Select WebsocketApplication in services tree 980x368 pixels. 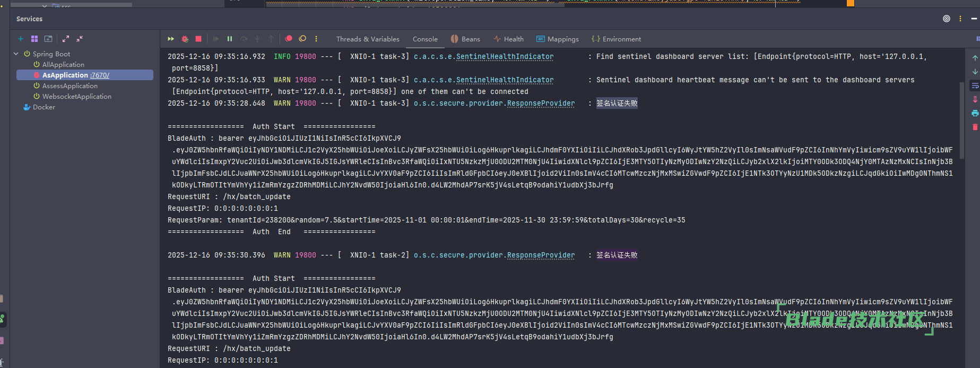76,97
